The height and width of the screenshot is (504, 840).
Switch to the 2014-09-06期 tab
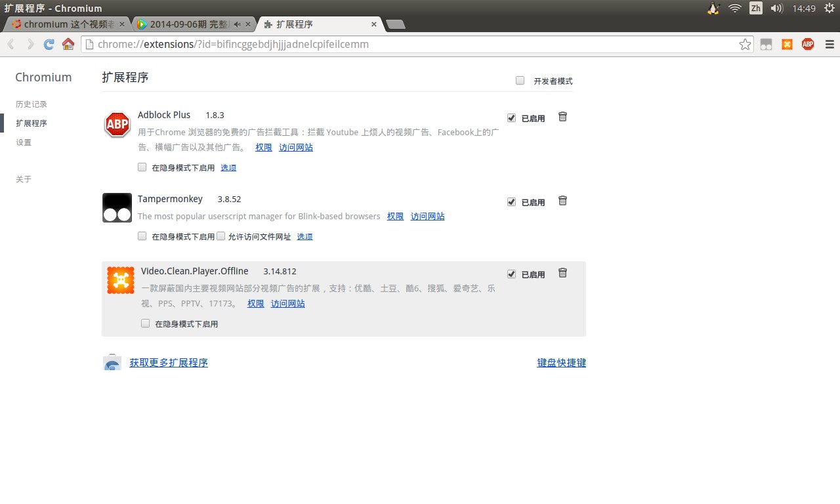194,24
